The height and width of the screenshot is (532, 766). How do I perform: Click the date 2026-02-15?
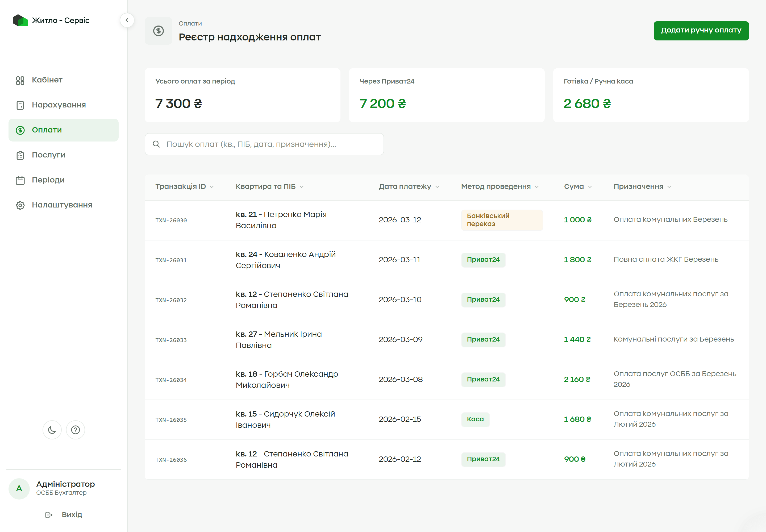[x=400, y=419]
